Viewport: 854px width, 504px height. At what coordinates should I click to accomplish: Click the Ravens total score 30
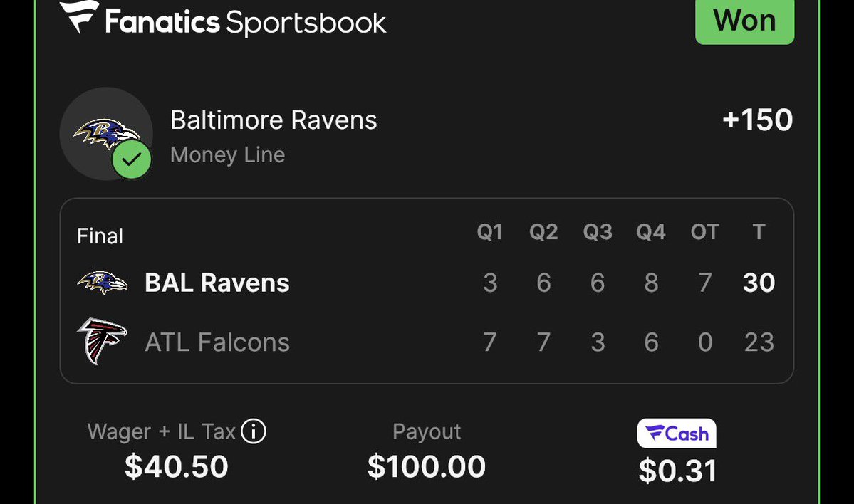759,283
